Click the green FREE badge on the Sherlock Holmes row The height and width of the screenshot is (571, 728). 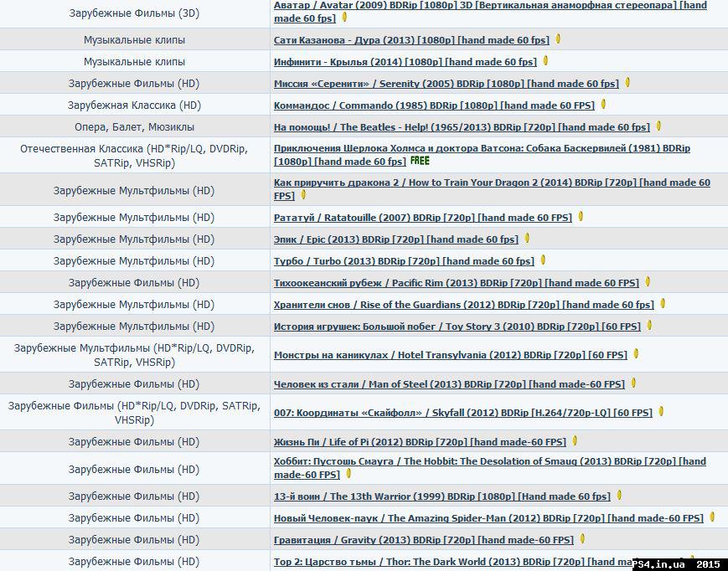coord(420,161)
